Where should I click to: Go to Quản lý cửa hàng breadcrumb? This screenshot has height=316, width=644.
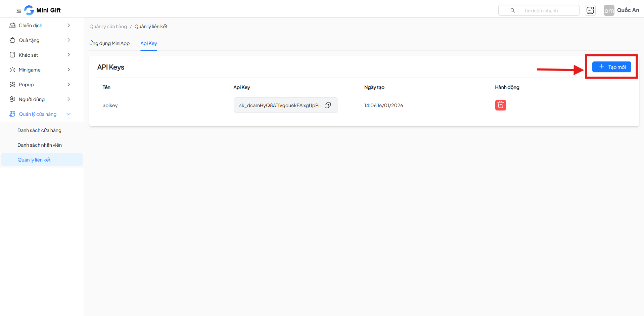pyautogui.click(x=108, y=27)
